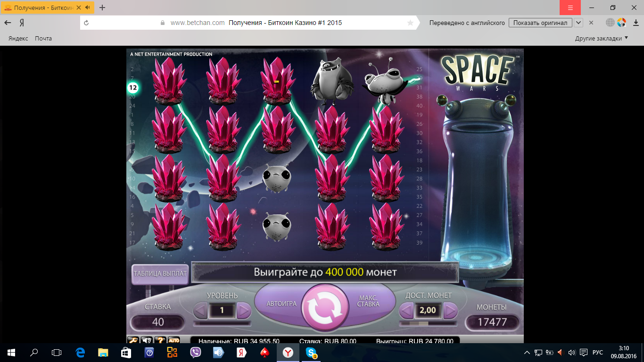Open a new browser tab
Image resolution: width=644 pixels, height=362 pixels.
pos(102,8)
